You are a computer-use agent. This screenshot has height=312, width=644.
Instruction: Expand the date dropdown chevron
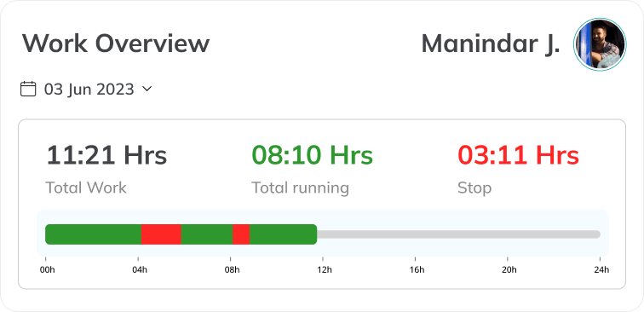147,89
